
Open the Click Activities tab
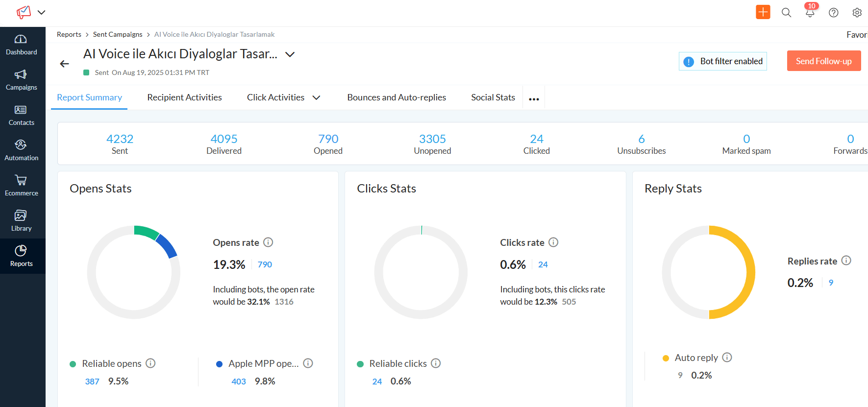(x=275, y=97)
